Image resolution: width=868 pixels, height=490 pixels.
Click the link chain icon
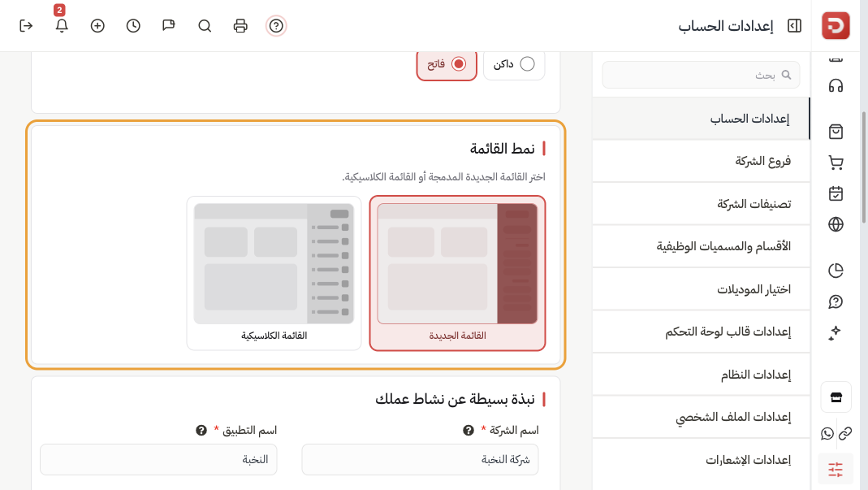click(845, 433)
